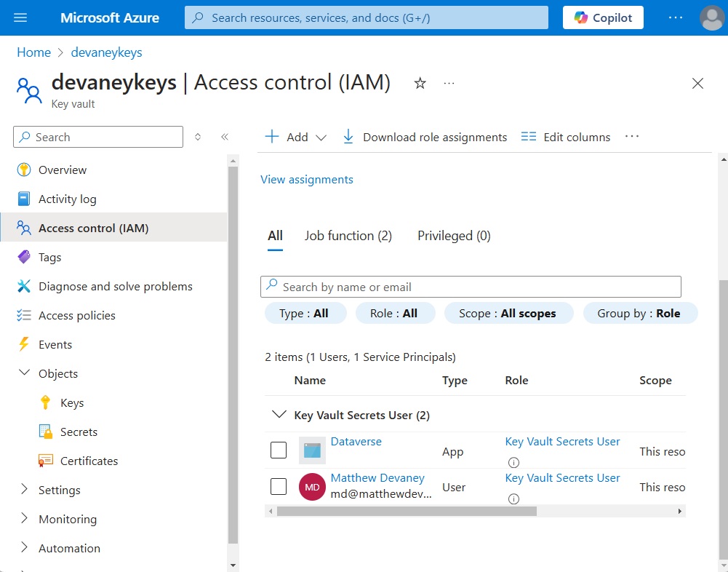Click the Keys key icon
Image resolution: width=728 pixels, height=572 pixels.
[x=45, y=402]
